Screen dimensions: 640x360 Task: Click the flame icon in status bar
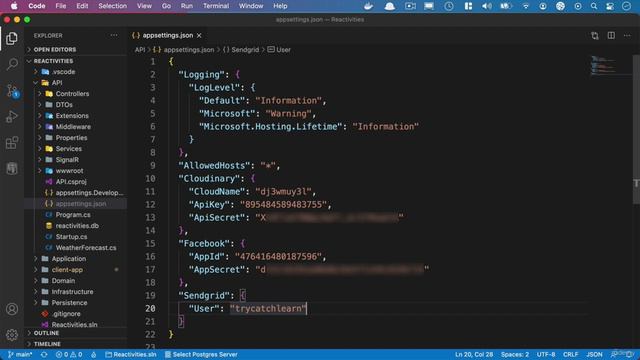(93, 354)
